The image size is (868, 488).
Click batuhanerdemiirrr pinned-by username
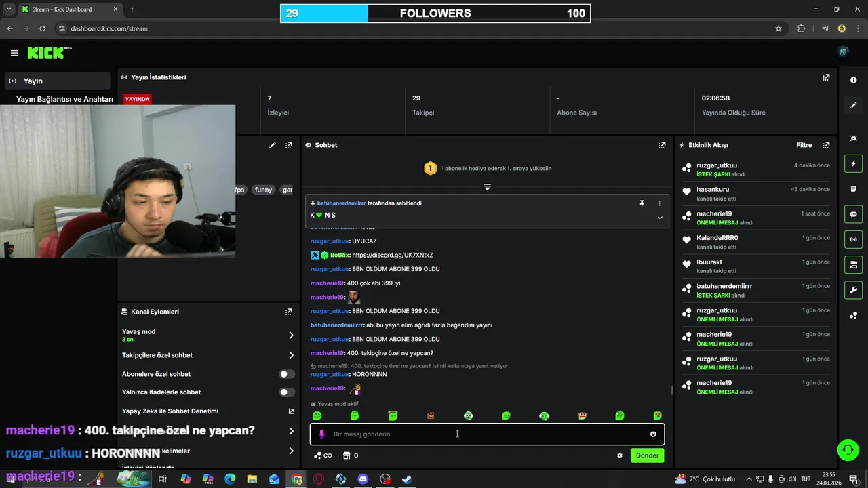341,203
